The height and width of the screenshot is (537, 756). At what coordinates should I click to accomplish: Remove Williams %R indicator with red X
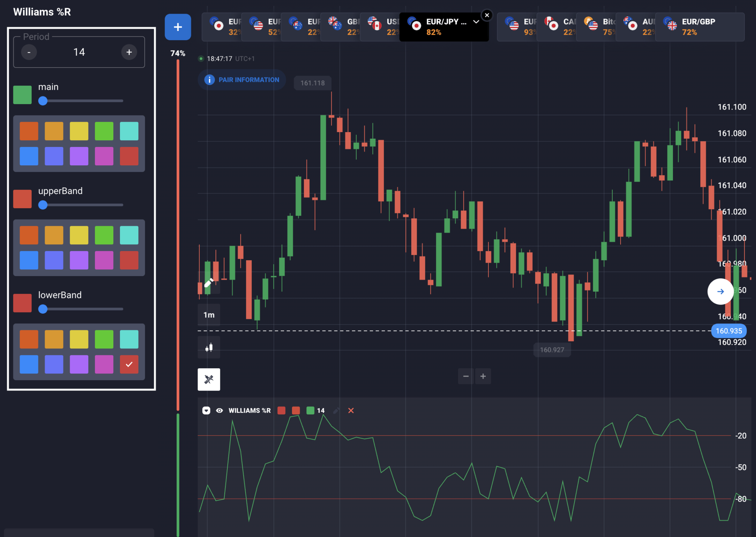coord(351,410)
